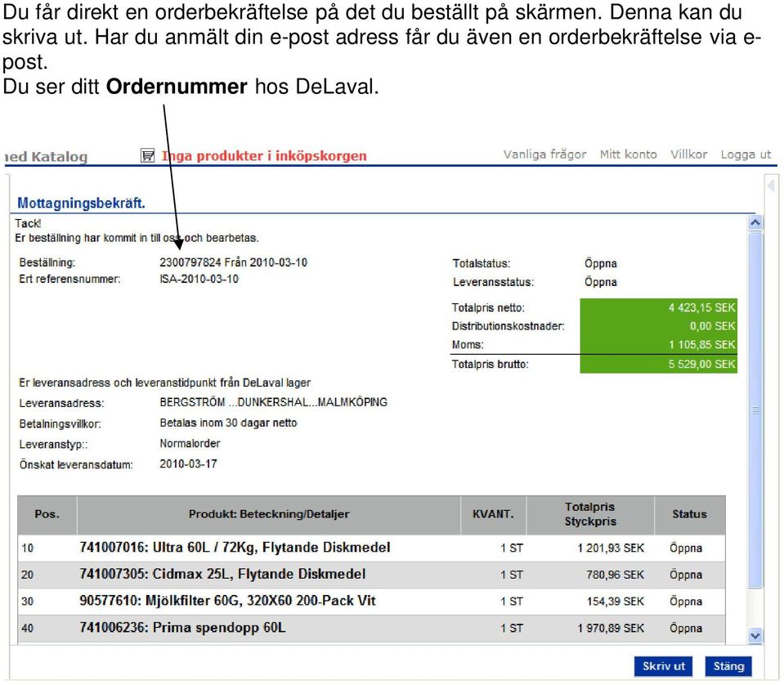Click the Totalstatus value Öppna
Image resolution: width=784 pixels, height=685 pixels.
click(601, 263)
